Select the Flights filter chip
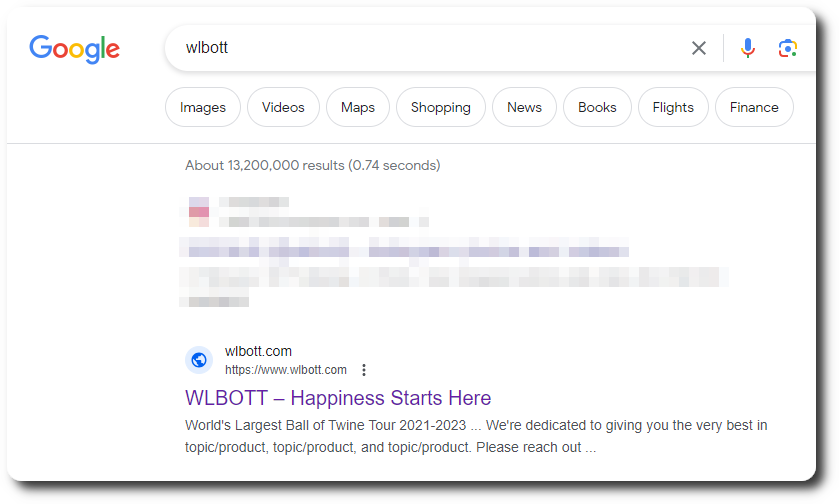Viewport: 839px width, 504px height. click(x=673, y=108)
